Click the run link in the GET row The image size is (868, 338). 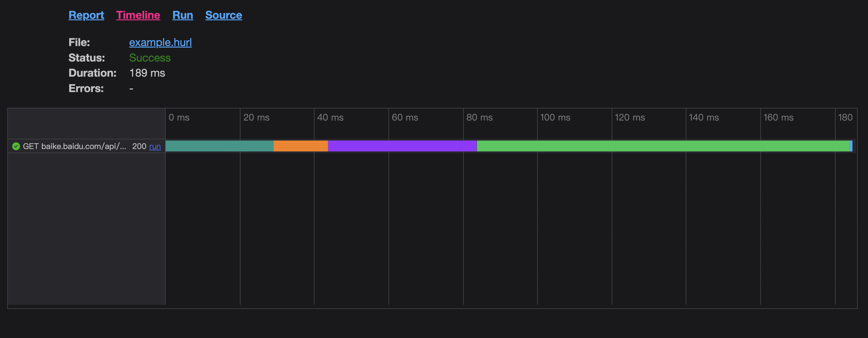(155, 147)
